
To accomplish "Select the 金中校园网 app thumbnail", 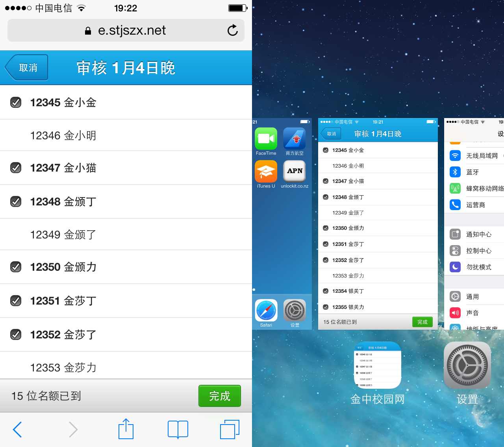I will 378,365.
